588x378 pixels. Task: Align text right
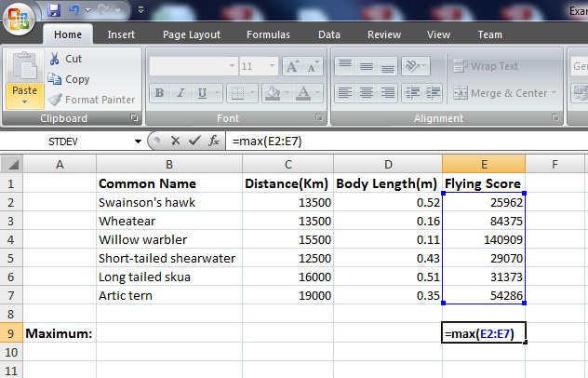click(x=387, y=93)
